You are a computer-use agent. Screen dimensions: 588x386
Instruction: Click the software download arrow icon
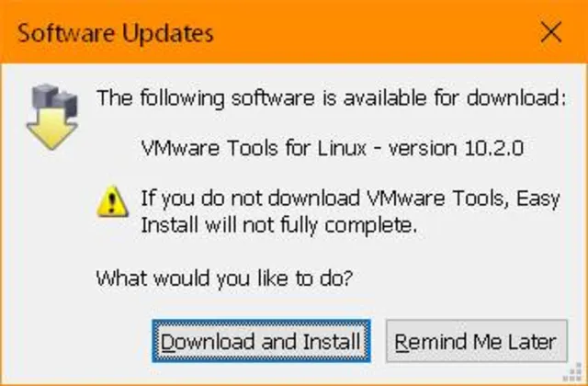(x=52, y=117)
